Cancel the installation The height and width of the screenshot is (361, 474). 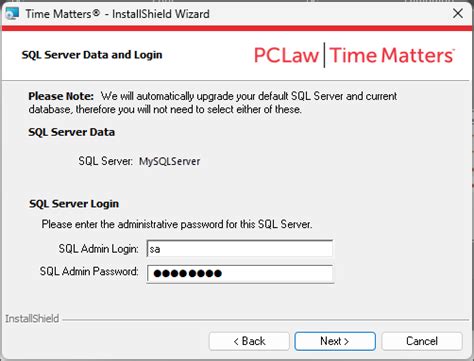pos(422,341)
